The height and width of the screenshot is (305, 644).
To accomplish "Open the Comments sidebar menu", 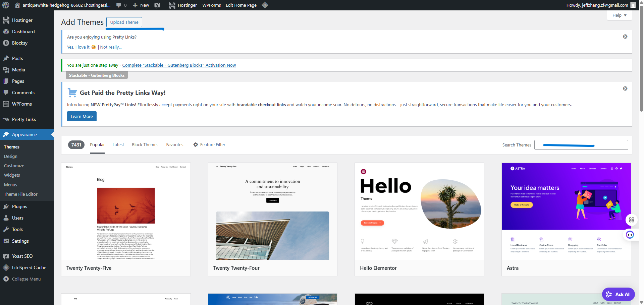I will [x=27, y=93].
